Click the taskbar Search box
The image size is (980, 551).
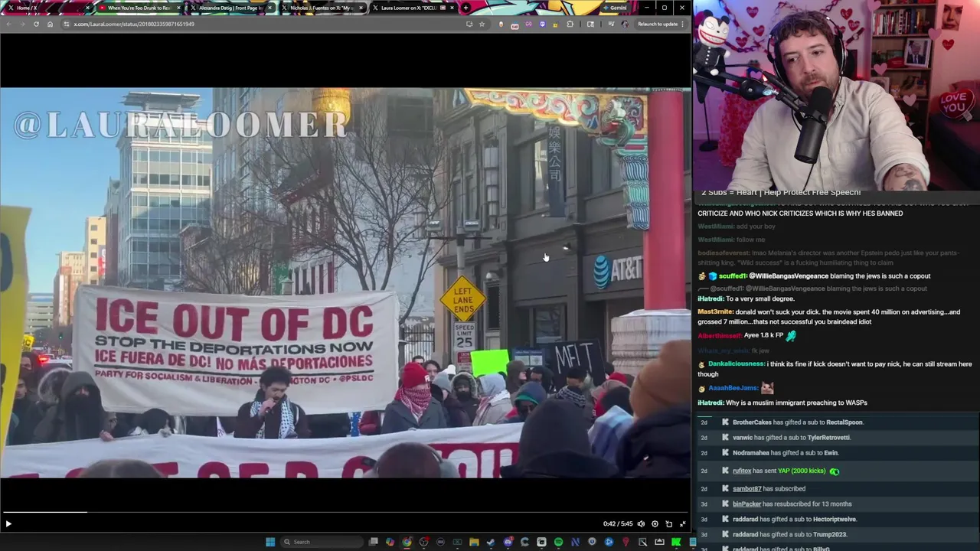(x=322, y=542)
